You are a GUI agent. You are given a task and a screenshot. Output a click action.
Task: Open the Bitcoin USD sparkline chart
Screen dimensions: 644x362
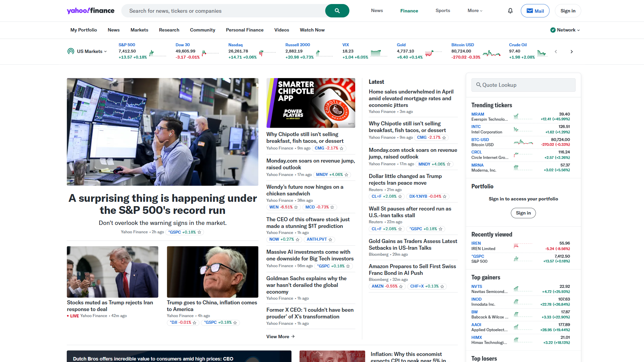point(491,53)
